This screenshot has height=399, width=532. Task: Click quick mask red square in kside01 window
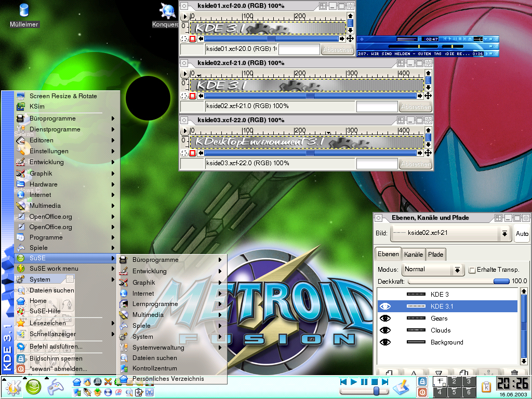pyautogui.click(x=192, y=39)
